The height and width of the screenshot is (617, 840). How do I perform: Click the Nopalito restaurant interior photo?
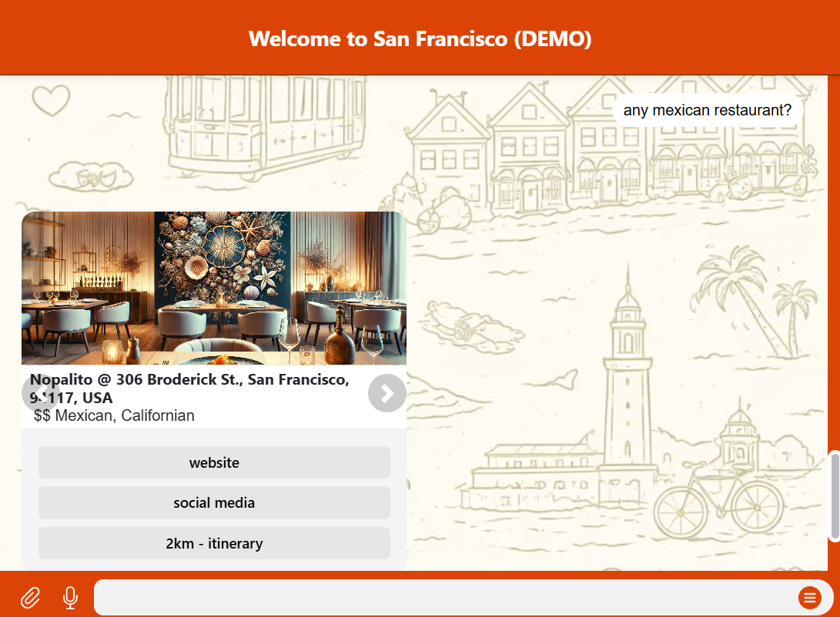click(x=214, y=288)
